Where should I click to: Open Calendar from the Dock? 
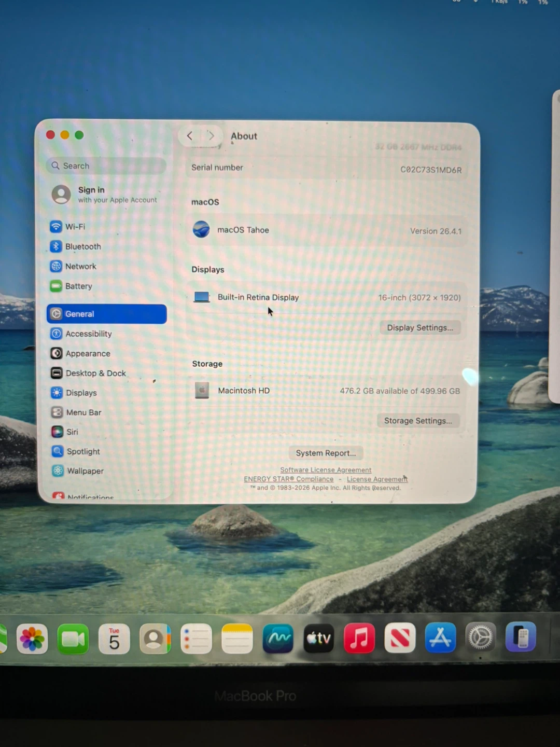(x=114, y=639)
